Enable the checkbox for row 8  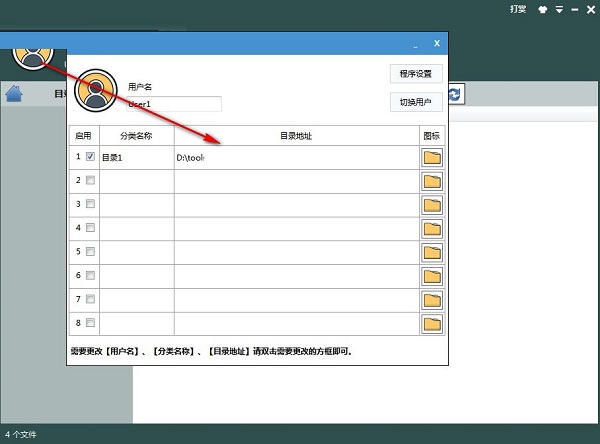90,323
